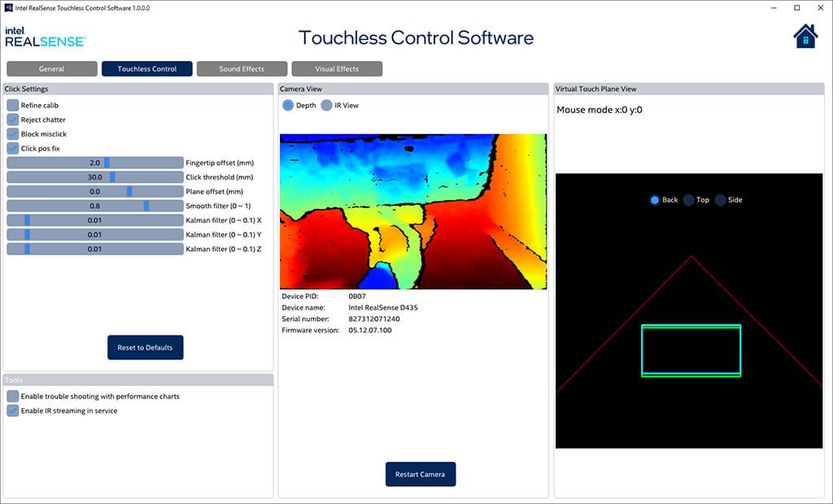
Task: Select the Side plane view
Action: pos(721,200)
